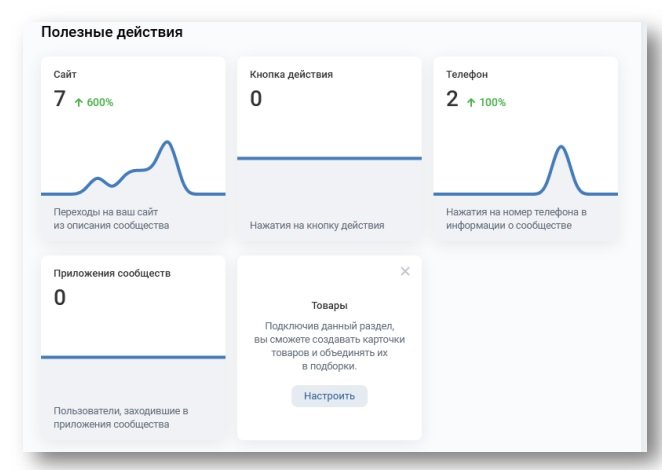Click the flat line in the Кнопка действия chart

tap(329, 158)
